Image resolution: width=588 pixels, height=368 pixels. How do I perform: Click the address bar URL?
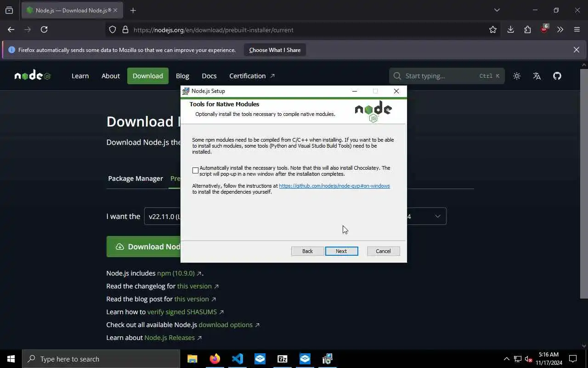[214, 30]
